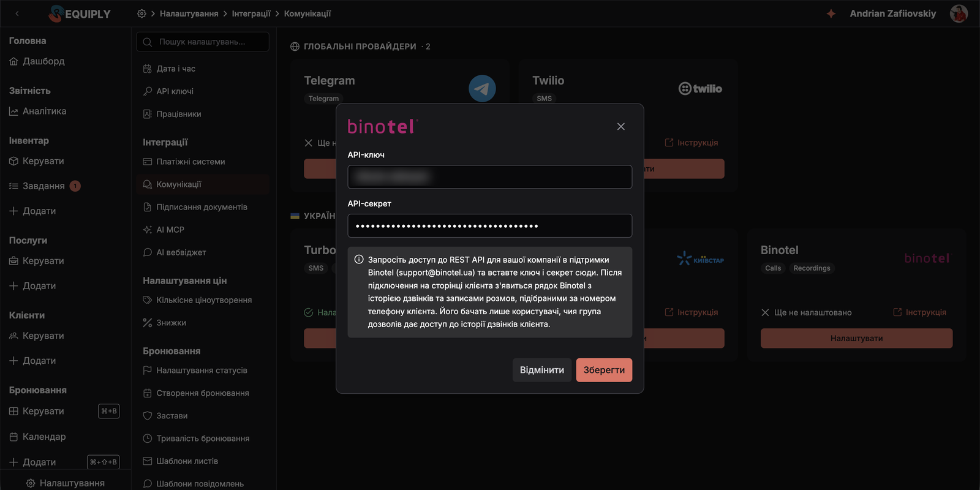
Task: Open Застави settings
Action: [x=165, y=416]
